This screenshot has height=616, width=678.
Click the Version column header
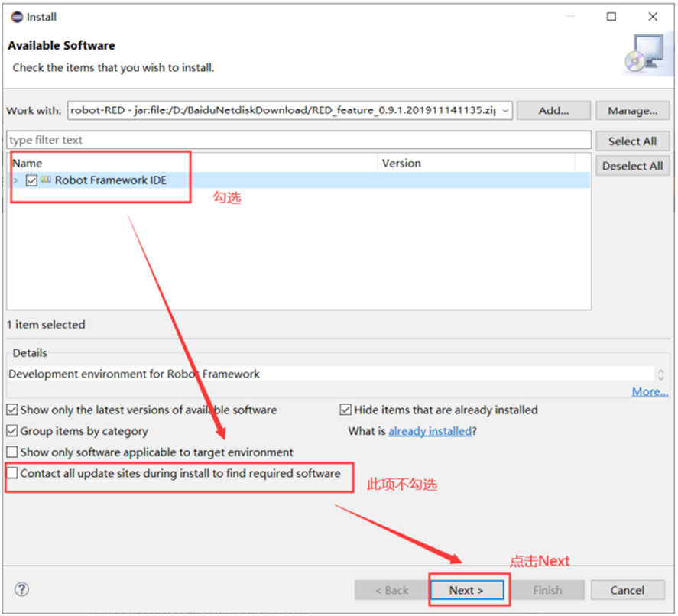point(476,164)
